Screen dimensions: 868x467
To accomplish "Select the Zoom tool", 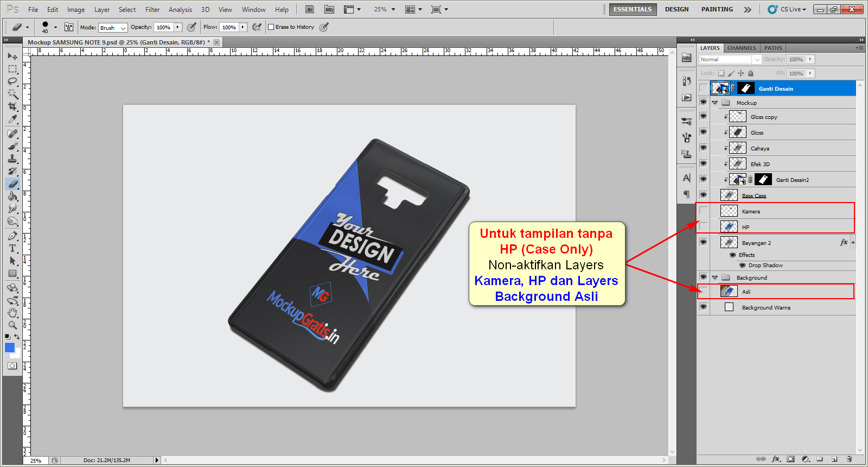I will (12, 325).
